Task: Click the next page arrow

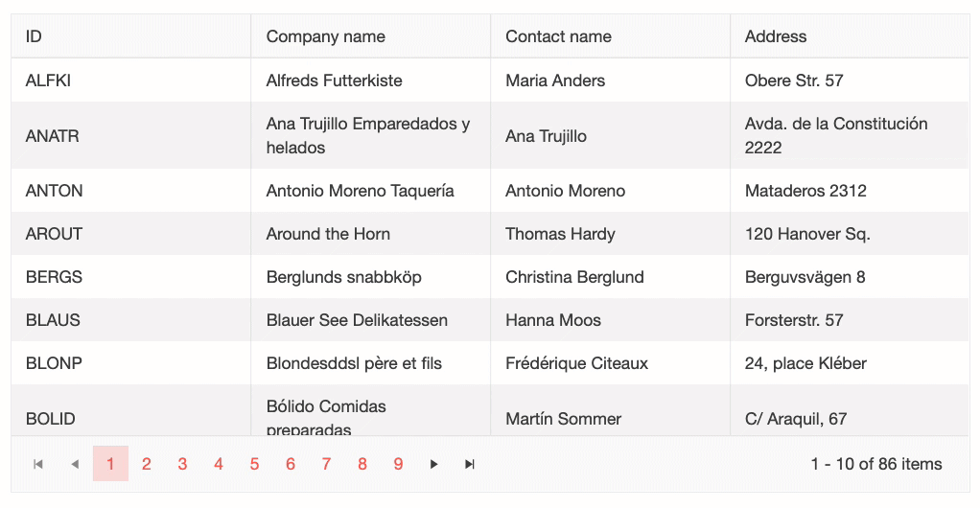Action: pos(434,465)
